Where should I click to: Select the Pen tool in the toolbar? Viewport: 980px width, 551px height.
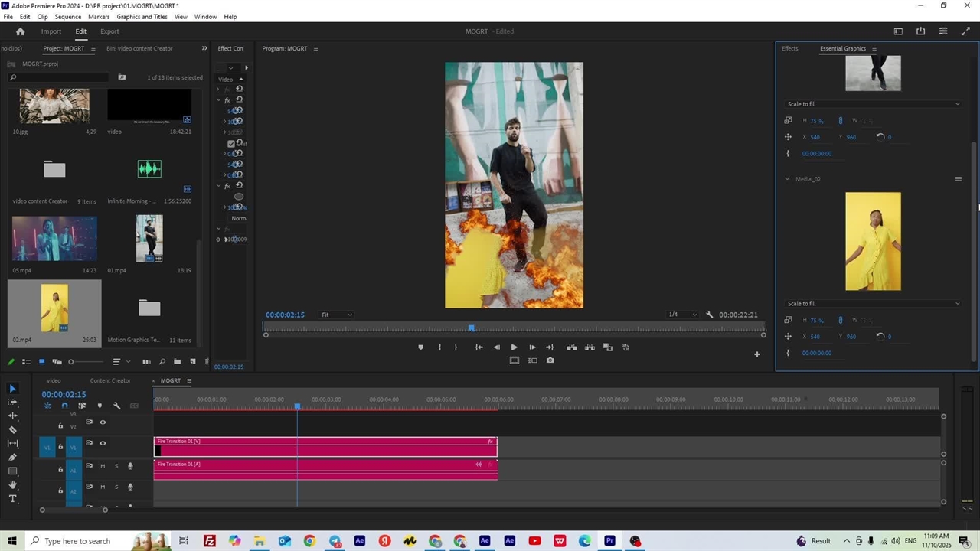(x=12, y=457)
